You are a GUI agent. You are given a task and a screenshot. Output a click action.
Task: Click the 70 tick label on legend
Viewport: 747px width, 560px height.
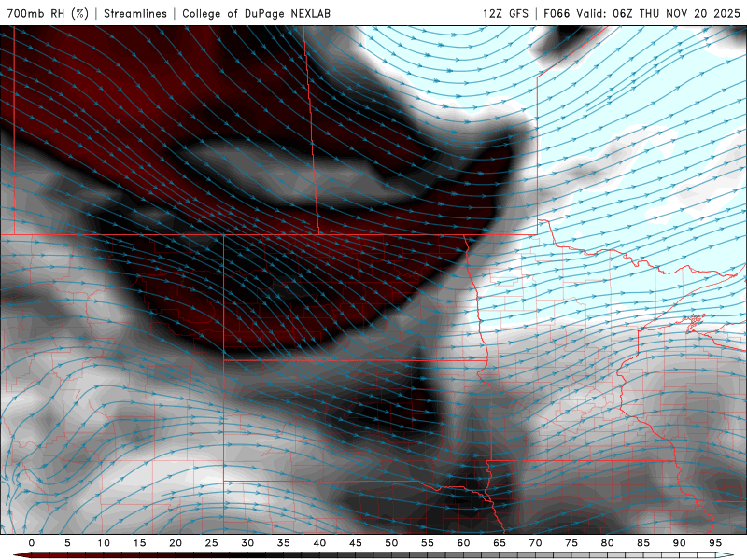click(x=535, y=543)
